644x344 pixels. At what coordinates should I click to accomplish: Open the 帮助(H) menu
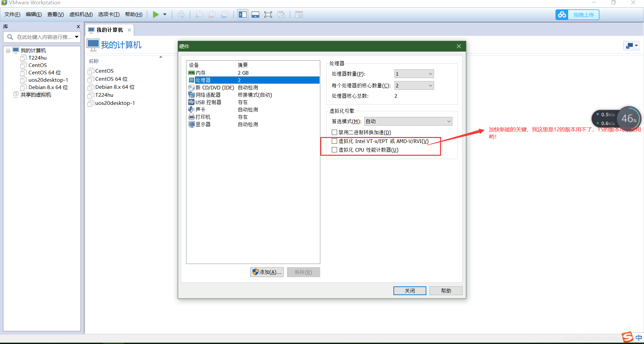click(x=133, y=14)
